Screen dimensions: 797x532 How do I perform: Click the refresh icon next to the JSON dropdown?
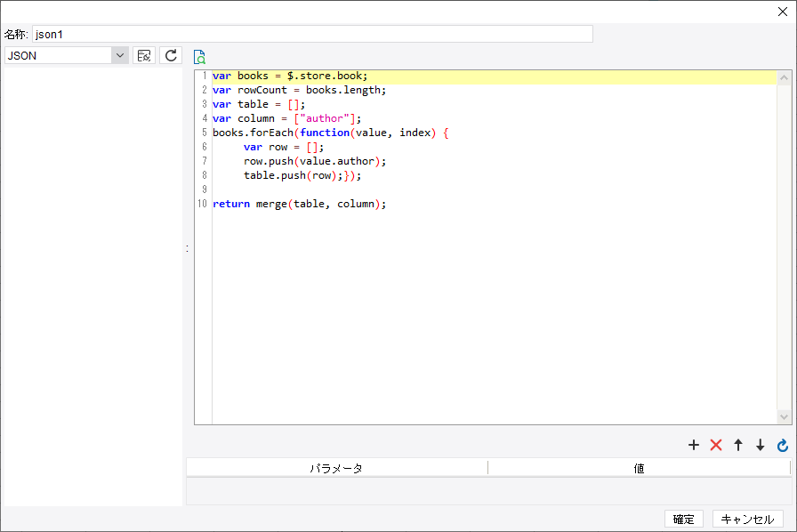170,55
